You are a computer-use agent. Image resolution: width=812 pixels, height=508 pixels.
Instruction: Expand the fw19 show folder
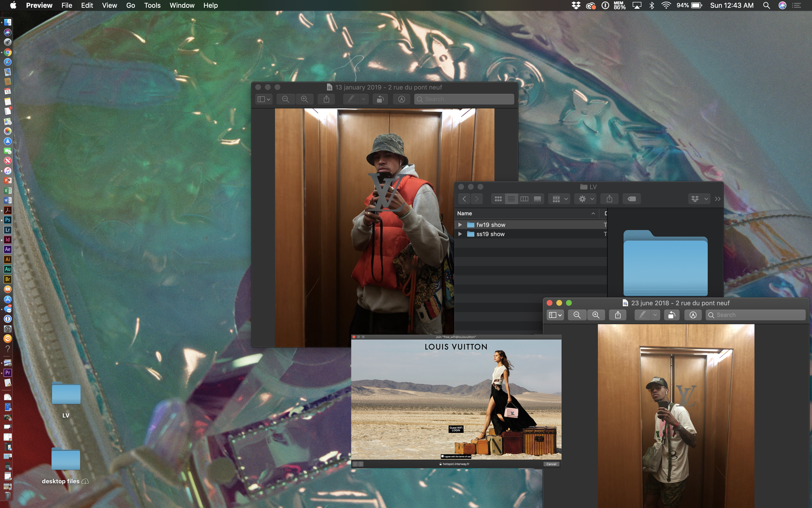pyautogui.click(x=460, y=225)
